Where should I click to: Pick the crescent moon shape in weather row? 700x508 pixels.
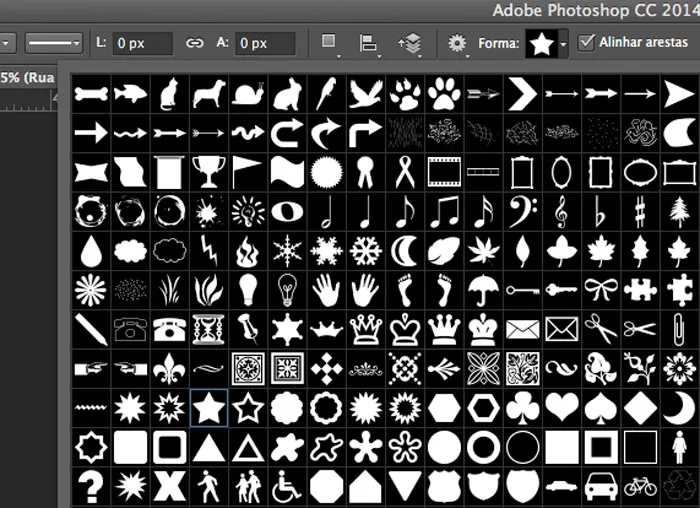[x=405, y=250]
